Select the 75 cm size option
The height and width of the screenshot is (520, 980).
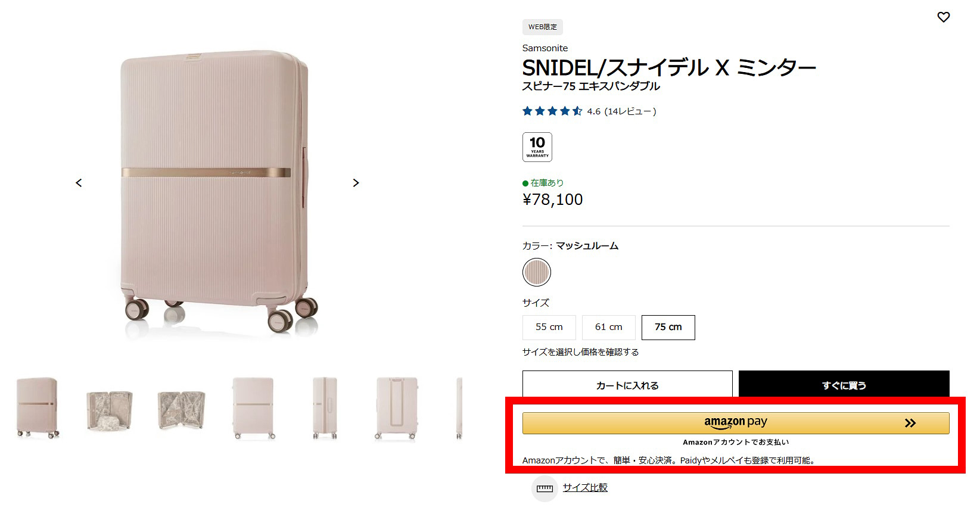668,327
